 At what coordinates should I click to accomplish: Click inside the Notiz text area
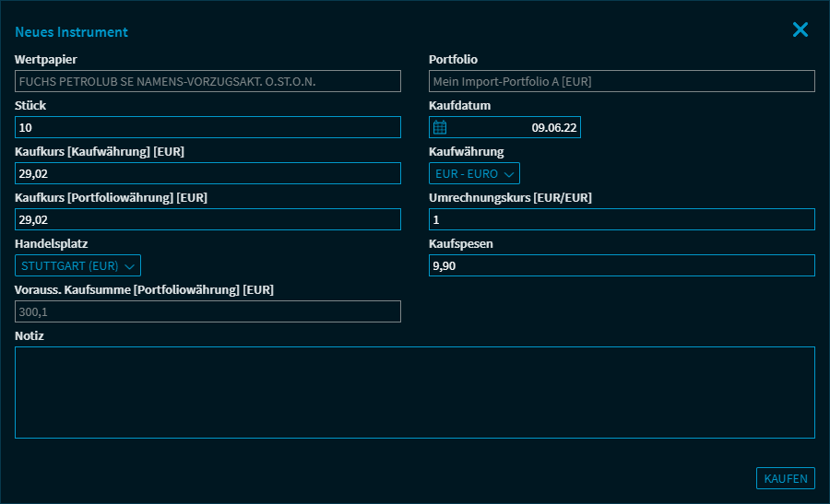414,393
